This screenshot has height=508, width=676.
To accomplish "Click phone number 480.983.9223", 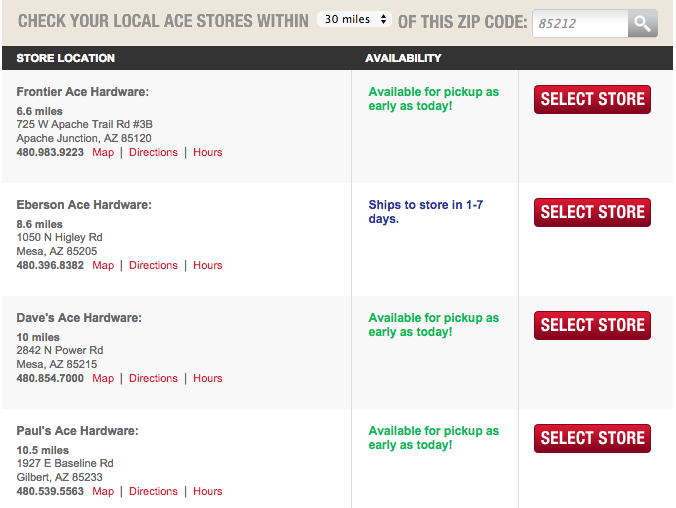I will pyautogui.click(x=50, y=152).
